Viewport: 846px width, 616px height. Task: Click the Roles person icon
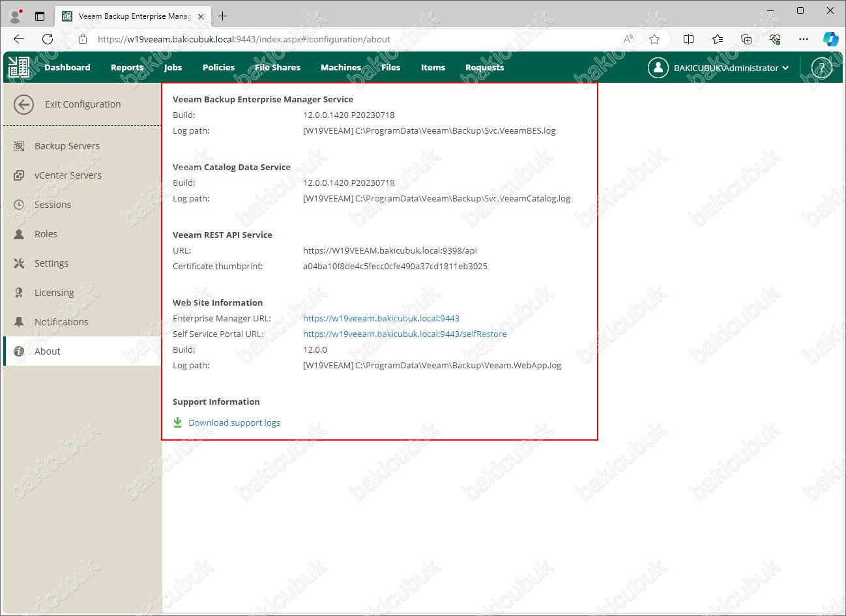point(19,234)
